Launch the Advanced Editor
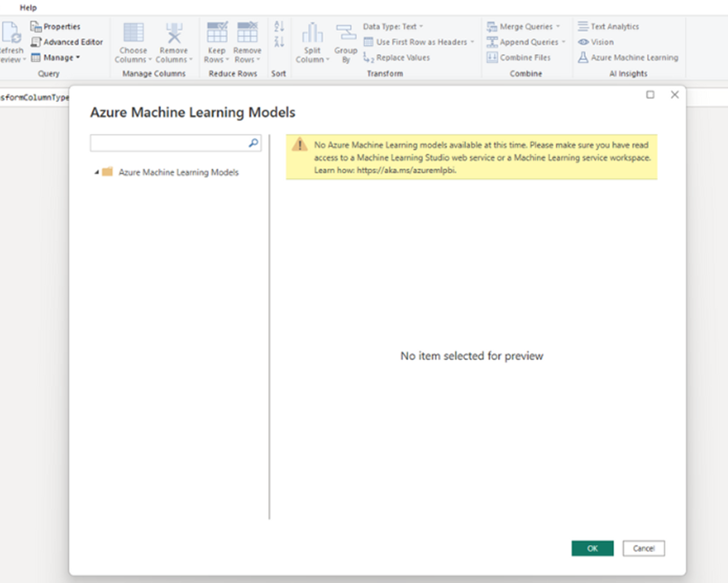 pos(67,42)
